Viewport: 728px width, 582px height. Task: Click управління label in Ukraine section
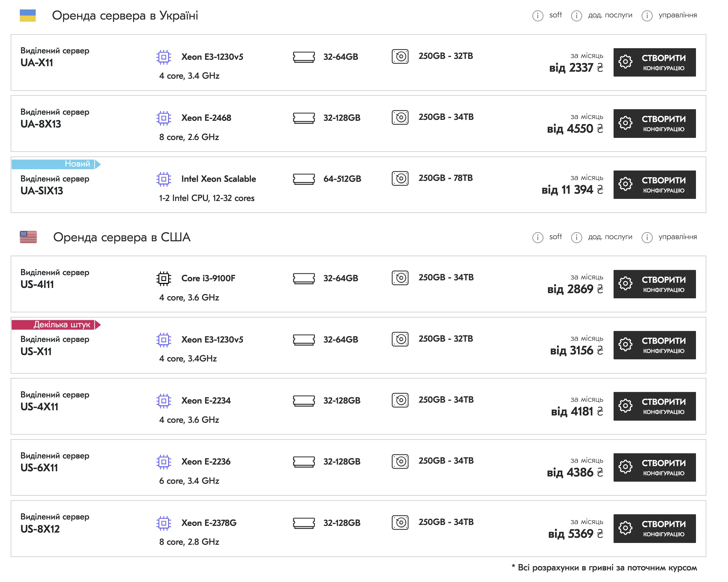[677, 15]
